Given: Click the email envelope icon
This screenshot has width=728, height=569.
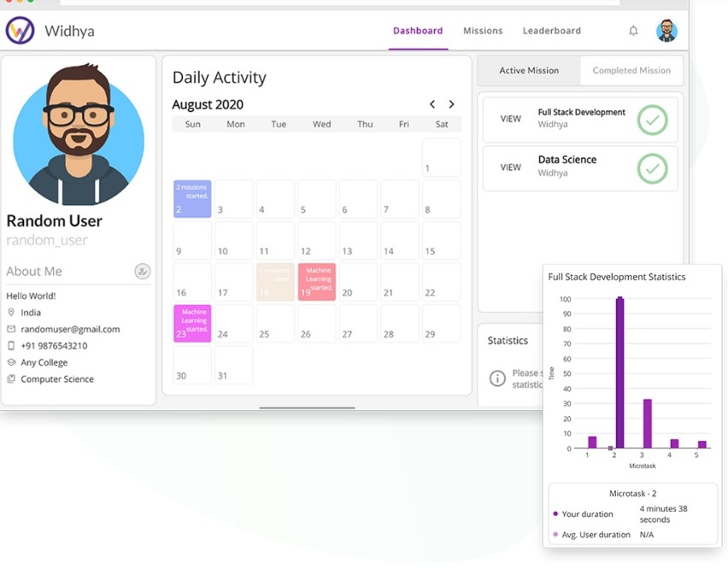Looking at the screenshot, I should [x=11, y=329].
